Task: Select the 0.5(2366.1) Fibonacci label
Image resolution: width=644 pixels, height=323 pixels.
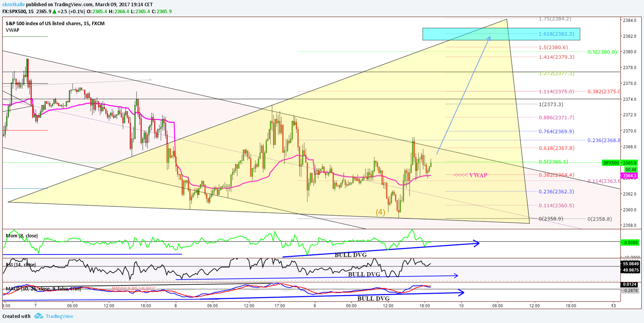Action: 553,162
